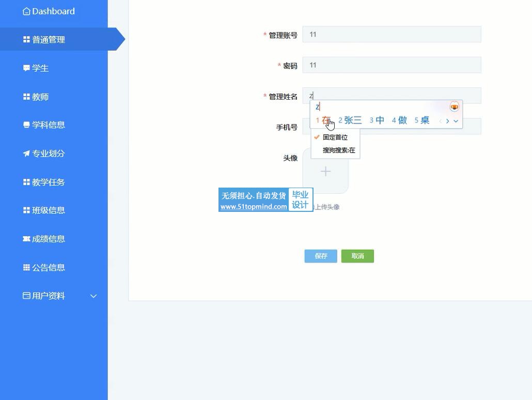Expand the IME candidate list down arrow

456,121
